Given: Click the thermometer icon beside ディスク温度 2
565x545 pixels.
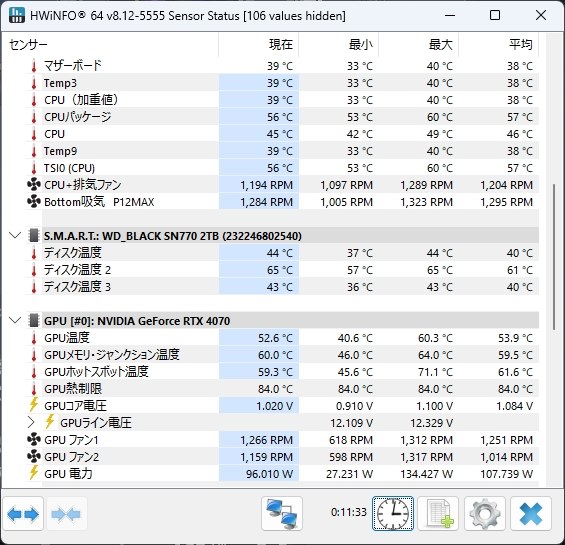Looking at the screenshot, I should tap(34, 270).
